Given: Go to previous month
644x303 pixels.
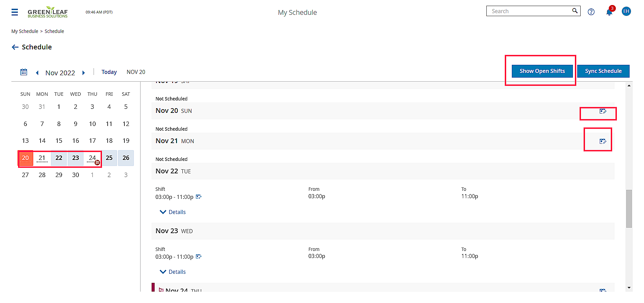Looking at the screenshot, I should (x=37, y=73).
